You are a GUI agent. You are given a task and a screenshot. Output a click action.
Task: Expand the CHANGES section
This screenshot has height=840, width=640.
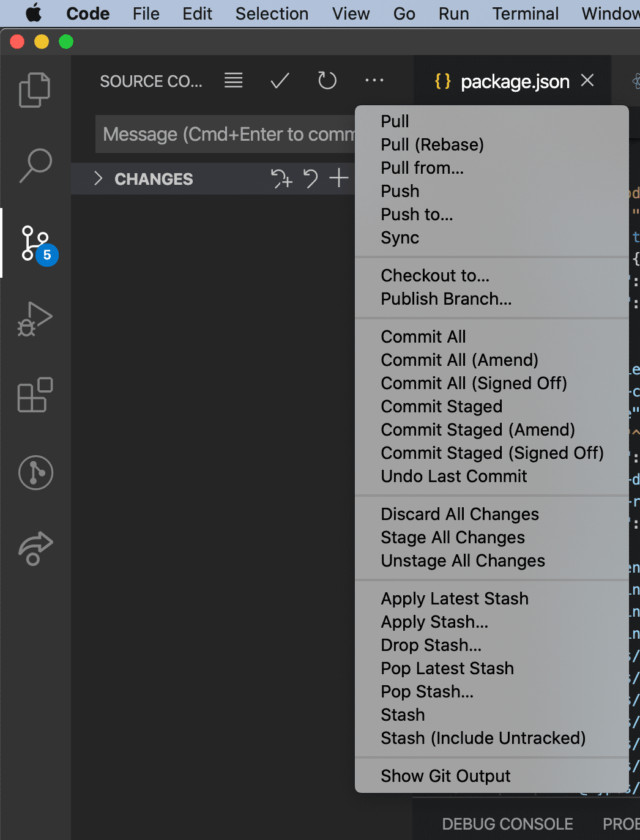coord(98,179)
